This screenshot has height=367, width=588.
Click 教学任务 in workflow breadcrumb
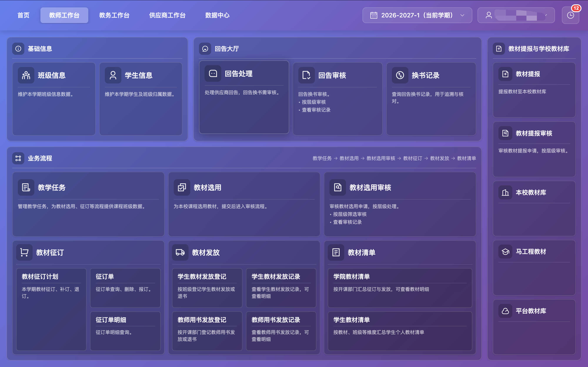click(322, 158)
